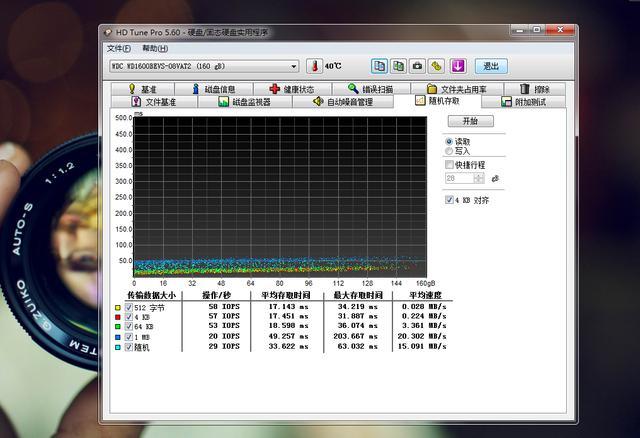640x438 pixels.
Task: Open the 帮助(H) menu
Action: [155, 49]
